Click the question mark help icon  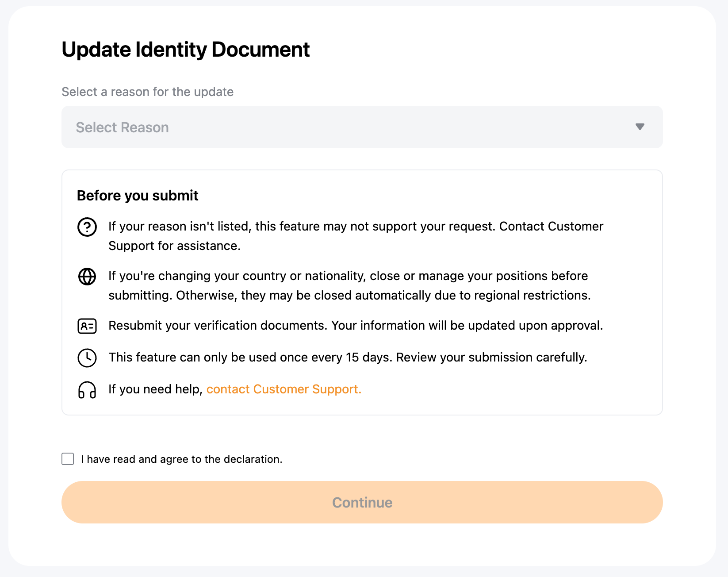click(87, 227)
